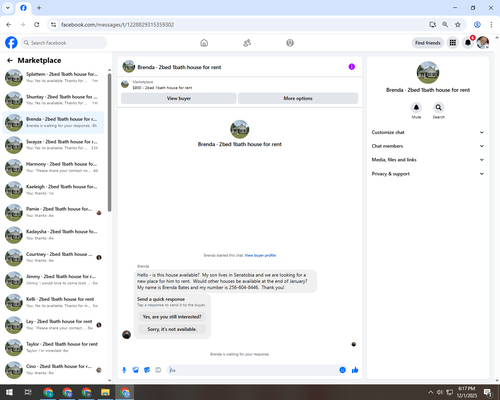Open the Pamie conversation

53,212
